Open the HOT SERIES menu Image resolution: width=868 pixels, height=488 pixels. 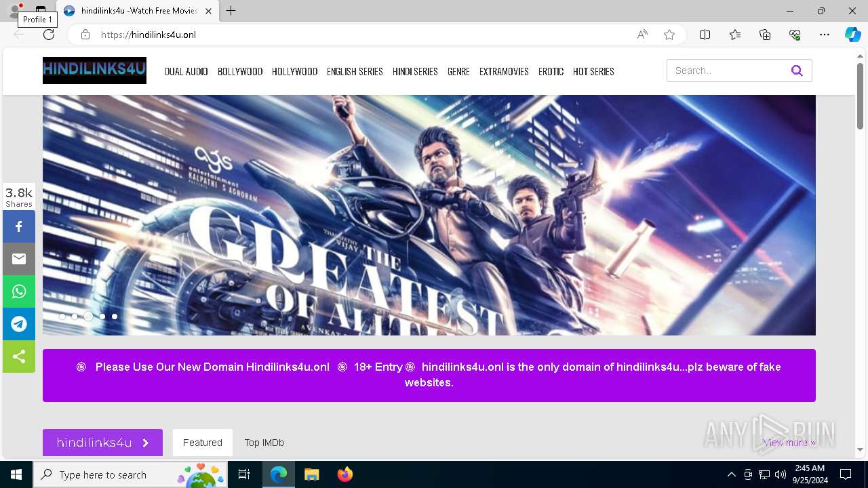593,71
